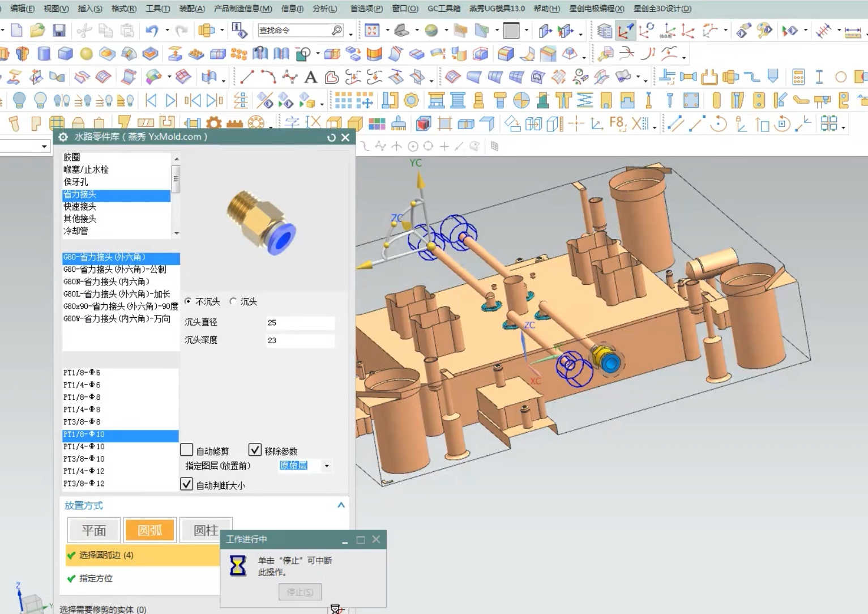Click the calculator icon
This screenshot has height=614, width=868.
[798, 77]
